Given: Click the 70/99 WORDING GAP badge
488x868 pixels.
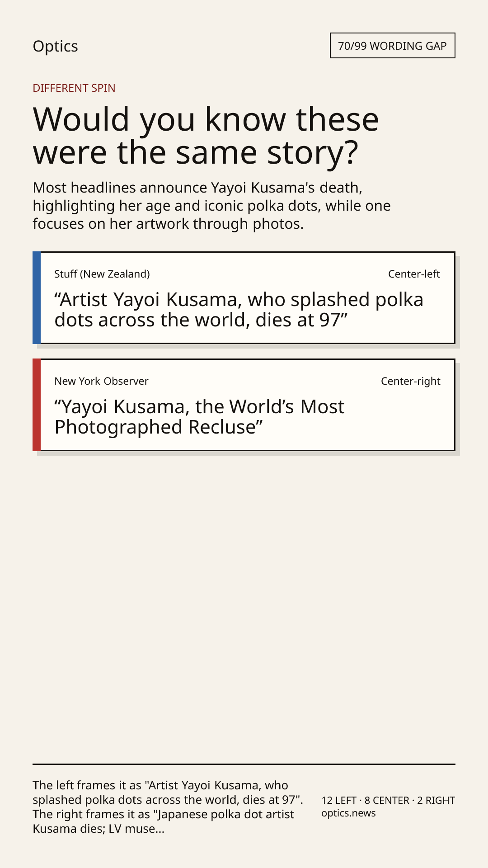Looking at the screenshot, I should [x=392, y=46].
